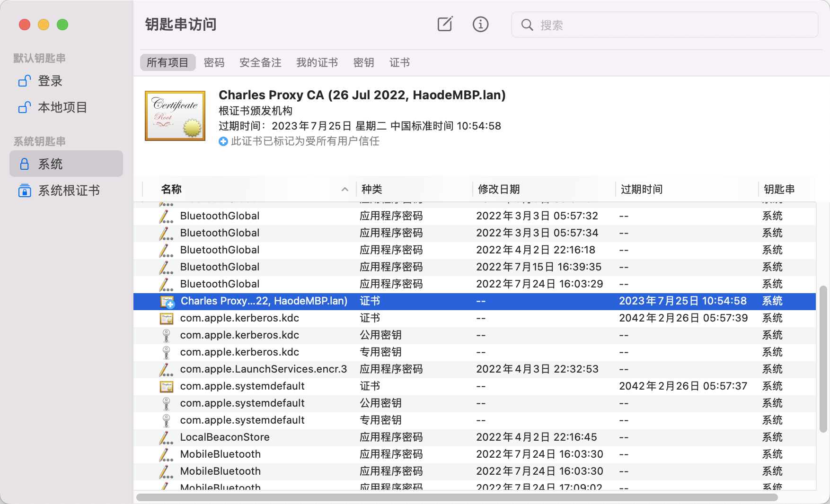This screenshot has height=504, width=830.
Task: Open the 安全备注 tab
Action: click(x=260, y=62)
